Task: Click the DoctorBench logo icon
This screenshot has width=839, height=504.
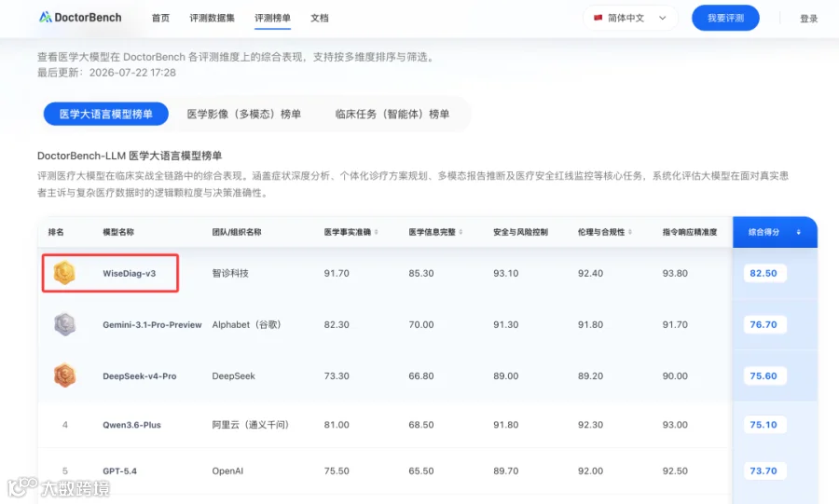Action: coord(46,17)
